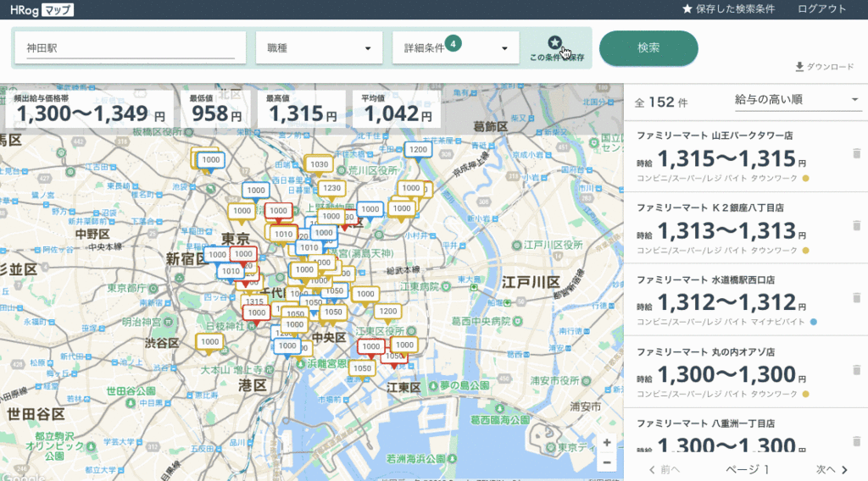Zoom out the map with minus button

(607, 462)
